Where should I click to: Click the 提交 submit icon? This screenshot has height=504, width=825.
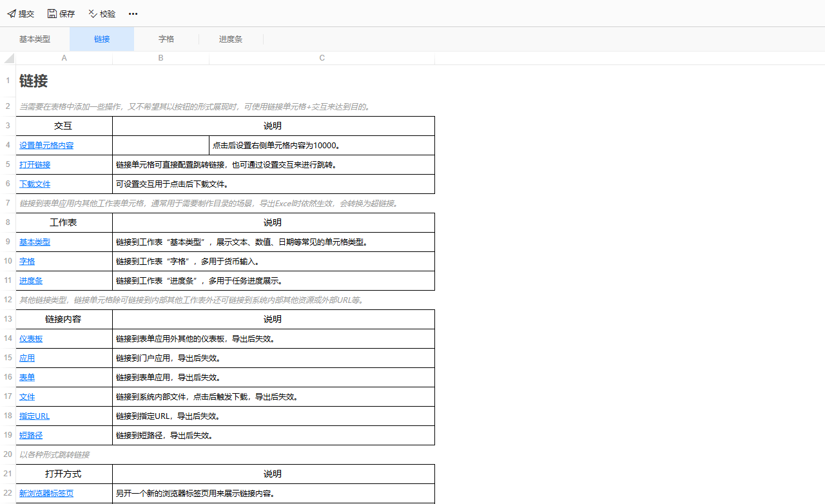pos(12,14)
